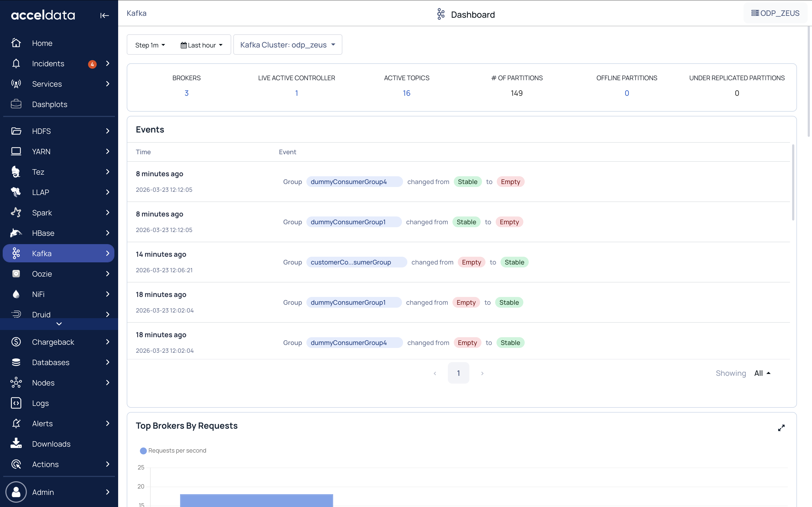Click page 1 in events pagination
The width and height of the screenshot is (812, 507).
(458, 373)
